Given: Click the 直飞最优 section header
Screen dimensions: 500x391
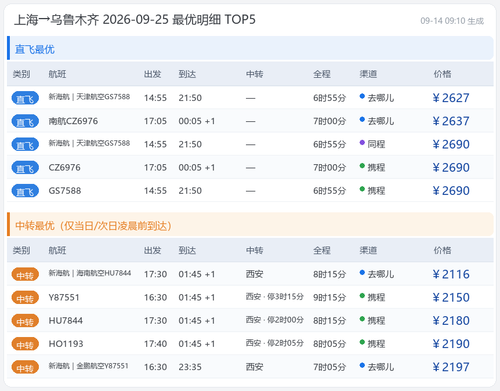Looking at the screenshot, I should pyautogui.click(x=250, y=48).
